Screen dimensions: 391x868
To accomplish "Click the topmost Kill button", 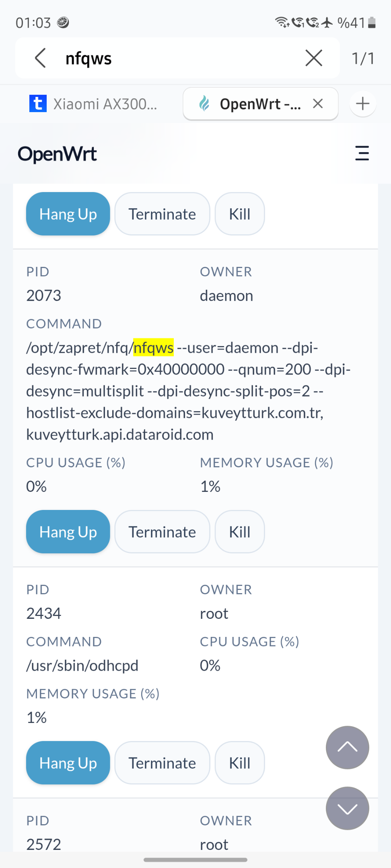I will pos(240,214).
